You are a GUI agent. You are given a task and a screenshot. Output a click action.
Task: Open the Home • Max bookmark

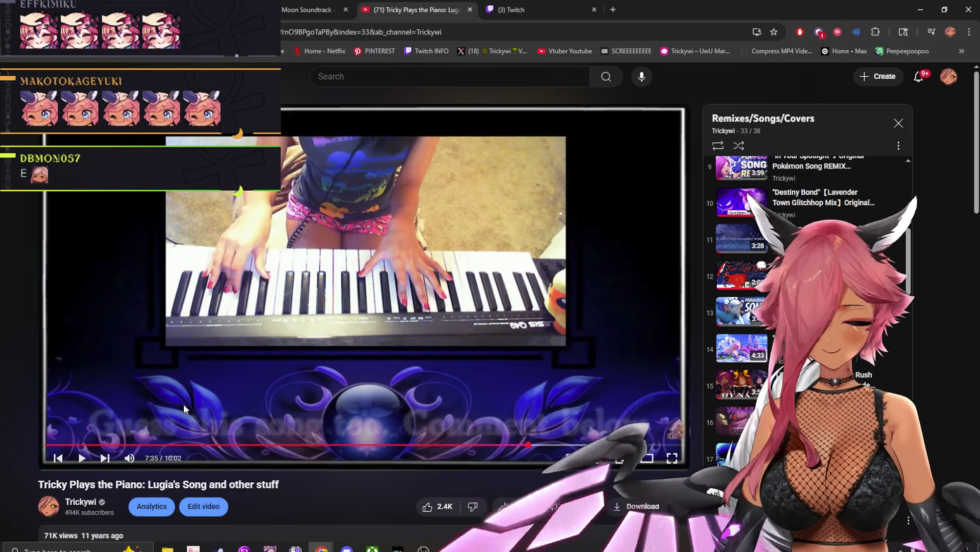(x=844, y=51)
